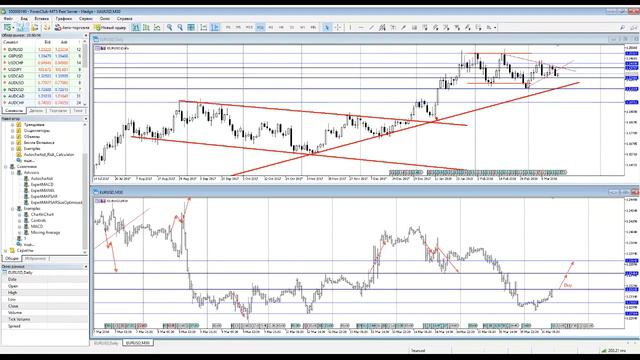Viewport: 640px width, 360px height.
Task: Collapse the Advisors folder in Navigator
Action: coord(12,173)
